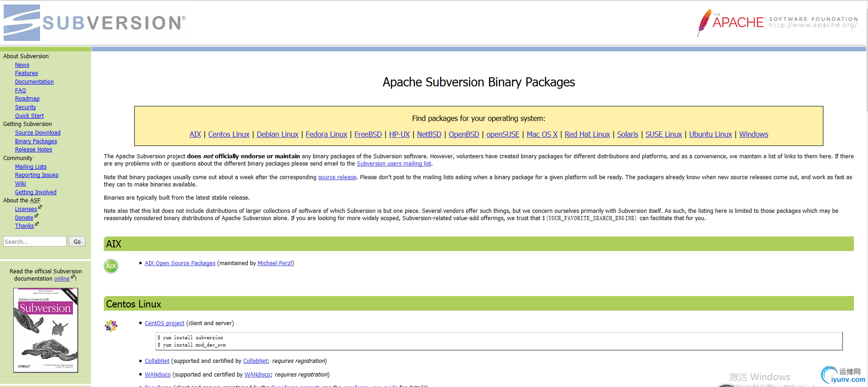
Task: Open the Michael Perzl maintainer link
Action: tap(275, 263)
